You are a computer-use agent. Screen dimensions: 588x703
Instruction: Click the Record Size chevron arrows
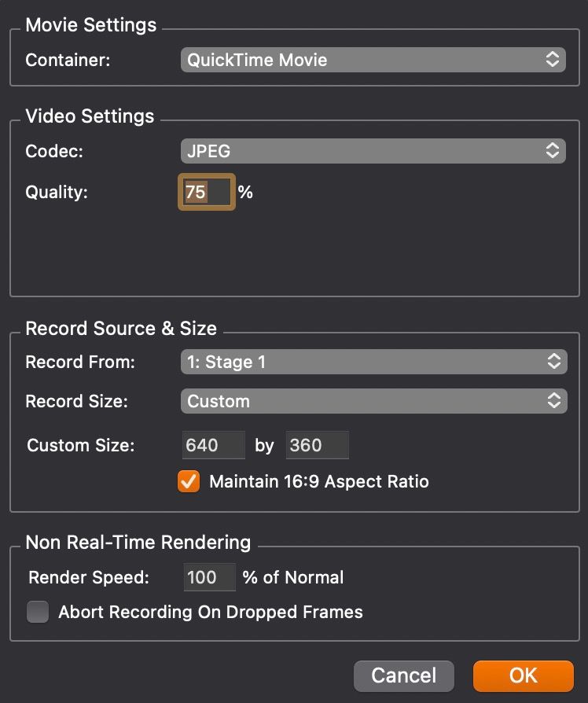pyautogui.click(x=554, y=401)
